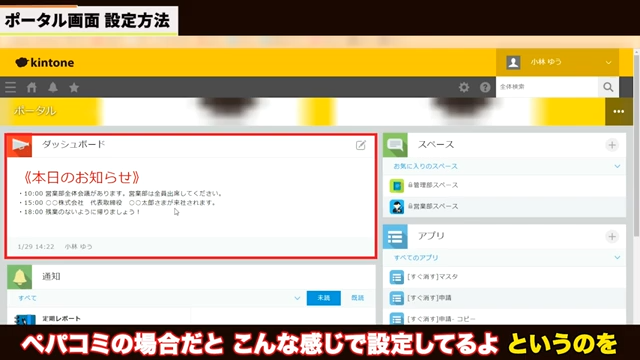
Task: Click the 15:00 visitor announcement line
Action: pos(118,202)
